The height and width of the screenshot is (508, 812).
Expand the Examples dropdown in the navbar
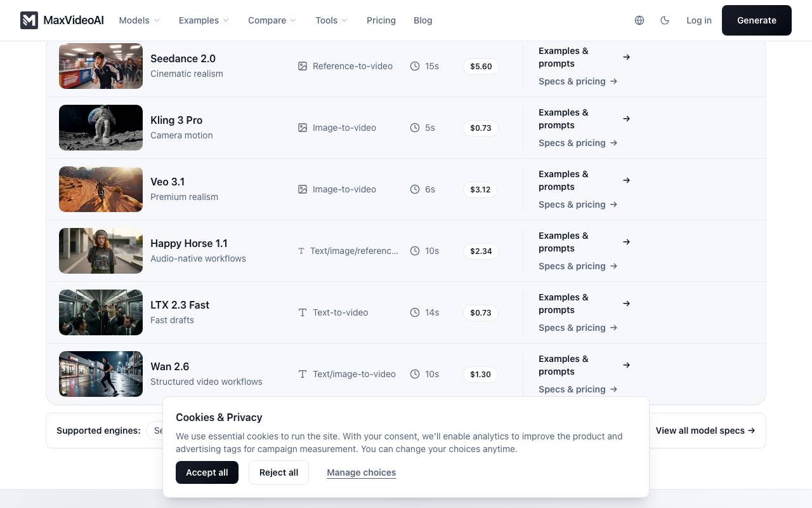(x=204, y=20)
